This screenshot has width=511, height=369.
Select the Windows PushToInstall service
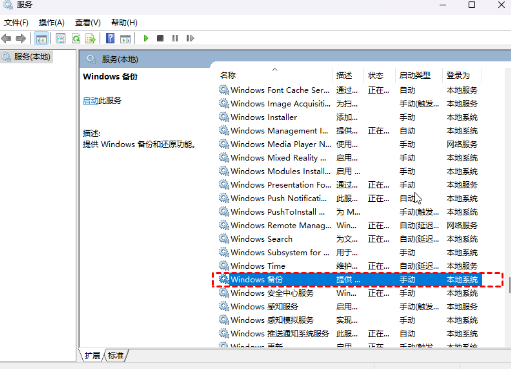point(350,212)
